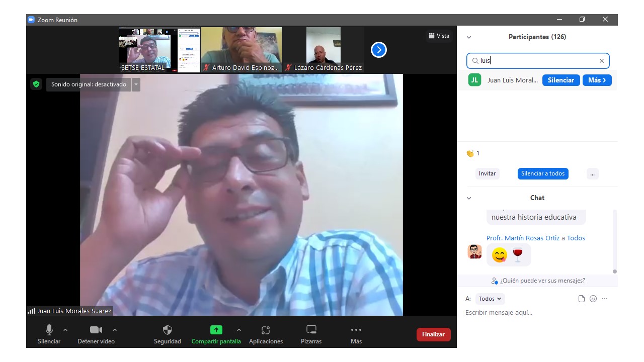Toggle Sonido original desactivado button
Screen dimensions: 644x362
[89, 84]
